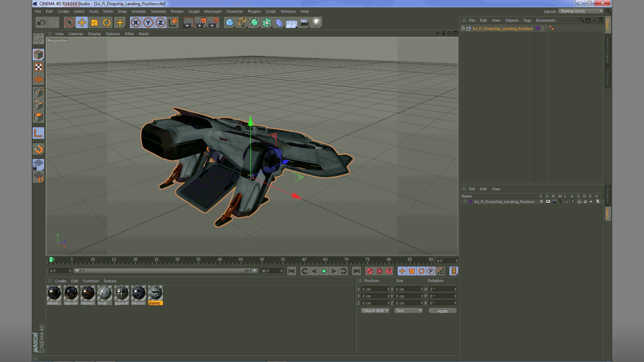Play the animation forward
Viewport: 644px width, 362px height.
tap(324, 271)
